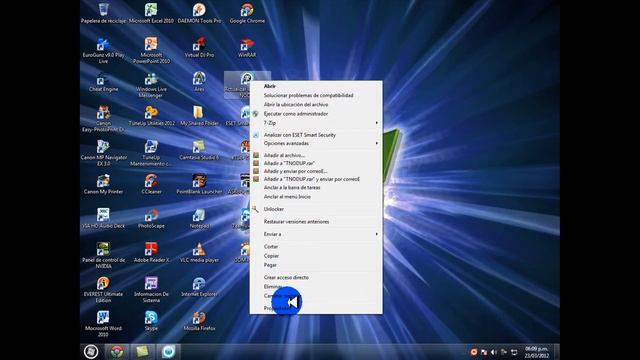Choose Ejecutar como administrador

pos(316,114)
